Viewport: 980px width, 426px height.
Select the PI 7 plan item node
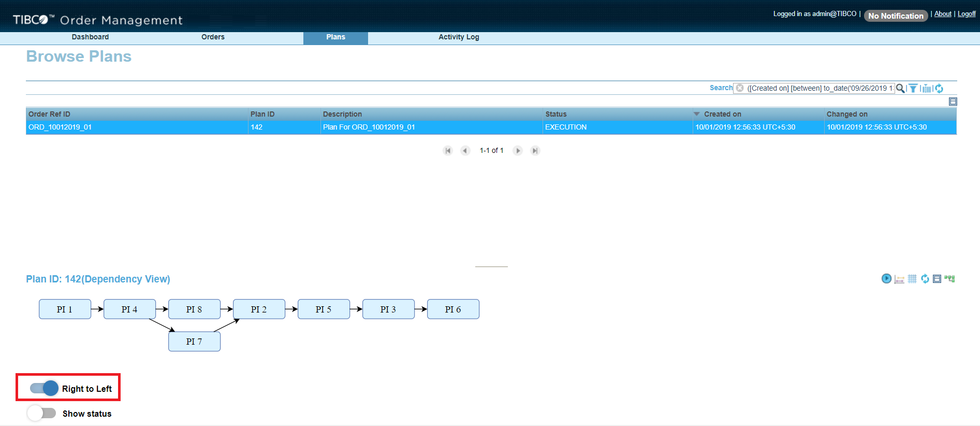tap(194, 342)
